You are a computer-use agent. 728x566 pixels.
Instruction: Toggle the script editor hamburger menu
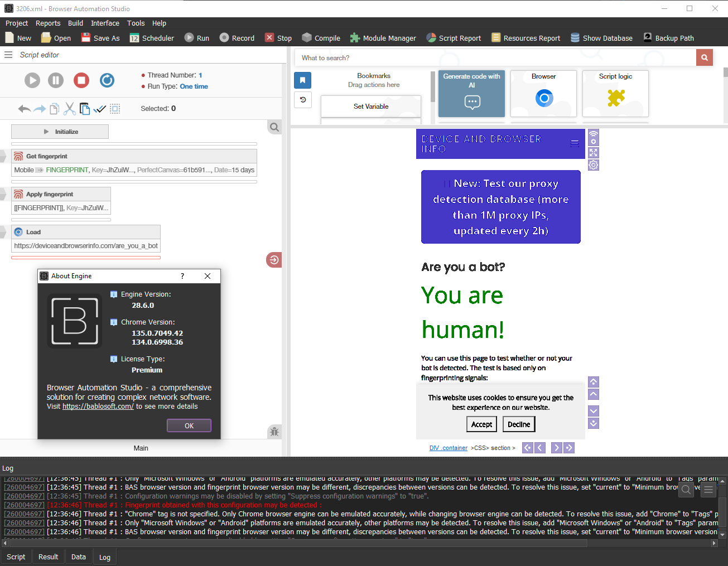click(x=8, y=55)
